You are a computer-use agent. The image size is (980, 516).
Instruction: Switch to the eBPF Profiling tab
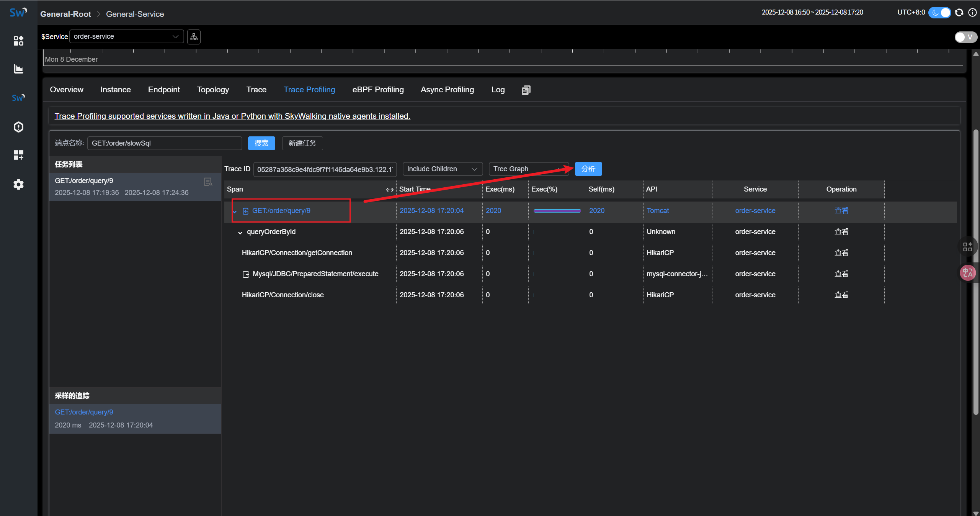[378, 90]
